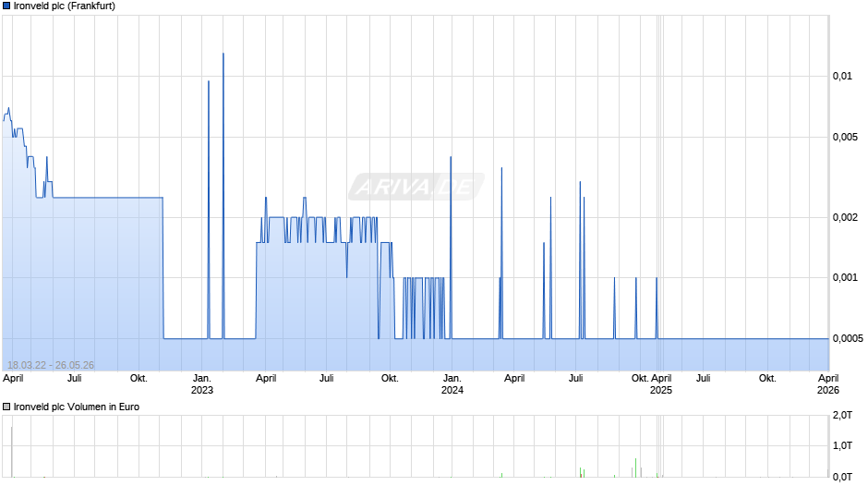The width and height of the screenshot is (868, 486).
Task: Click the 'Jan. 2024' time axis label
Action: coord(452,384)
